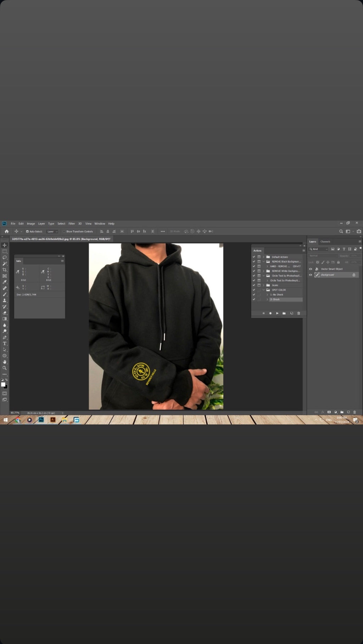
Task: Collapse the SPOT COLOR set
Action: pos(263,290)
